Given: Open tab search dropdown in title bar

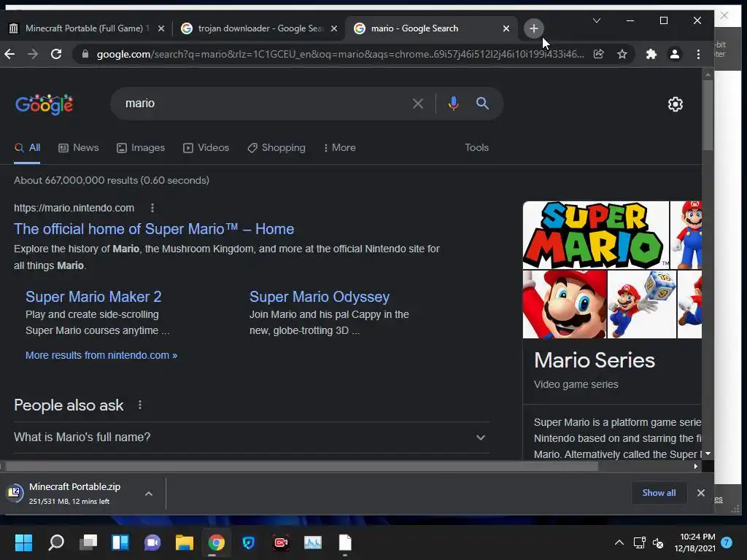Looking at the screenshot, I should 597,20.
